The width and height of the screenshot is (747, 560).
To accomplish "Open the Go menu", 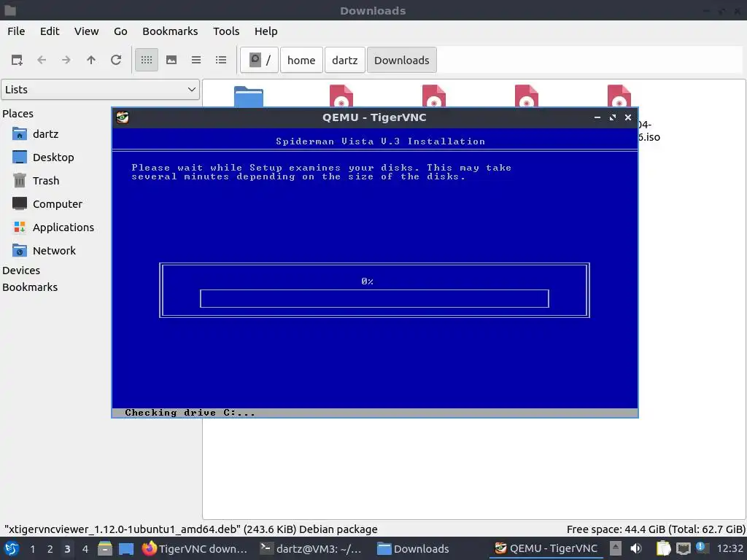I will [x=120, y=31].
